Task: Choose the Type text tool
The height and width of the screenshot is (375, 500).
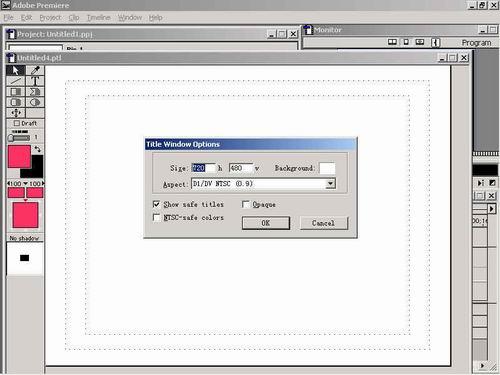Action: click(x=35, y=81)
